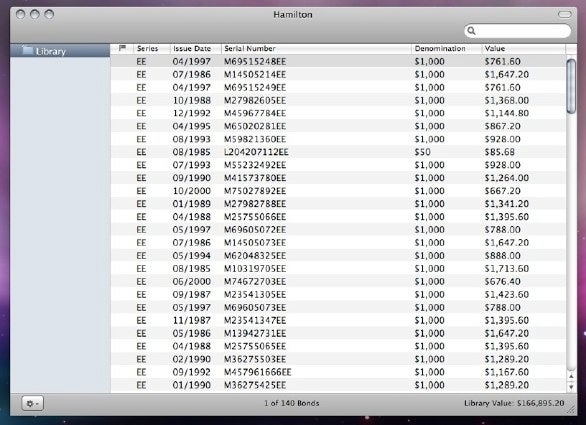The height and width of the screenshot is (425, 586).
Task: Select bond M25755065EE
Action: tap(338, 346)
